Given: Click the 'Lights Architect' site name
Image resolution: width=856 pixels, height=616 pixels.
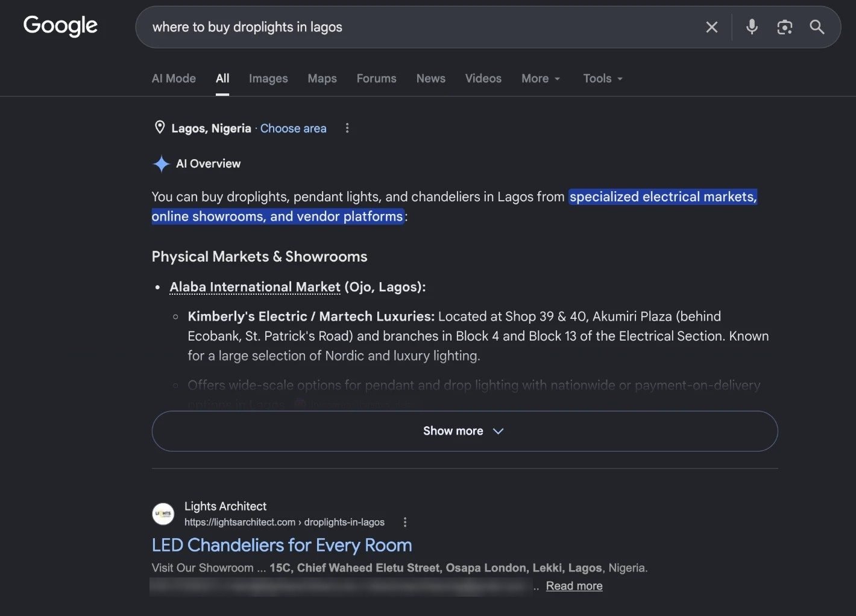Looking at the screenshot, I should tap(225, 506).
